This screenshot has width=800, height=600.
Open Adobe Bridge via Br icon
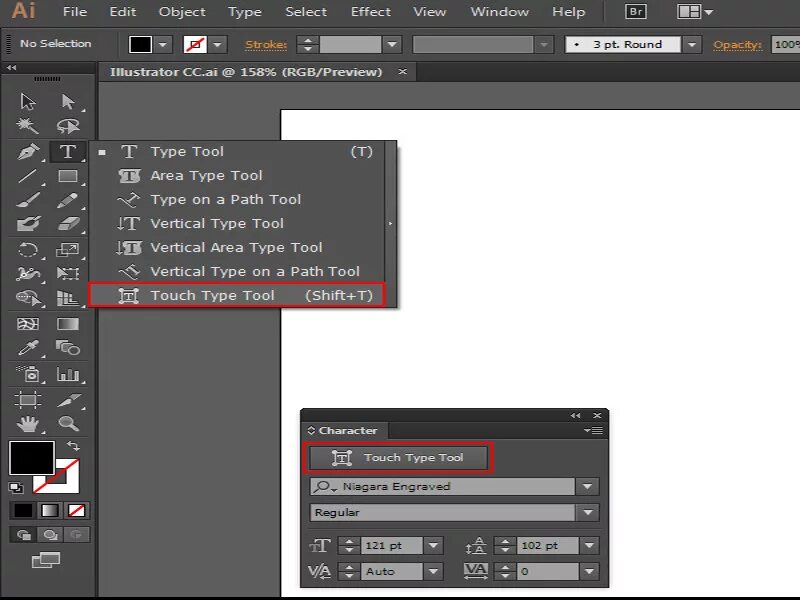tap(636, 11)
